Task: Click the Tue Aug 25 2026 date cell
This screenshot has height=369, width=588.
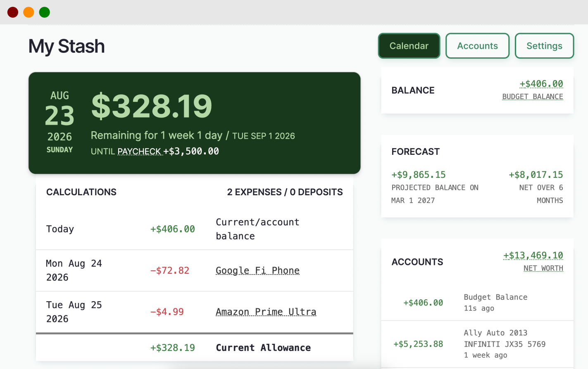Action: click(x=74, y=312)
